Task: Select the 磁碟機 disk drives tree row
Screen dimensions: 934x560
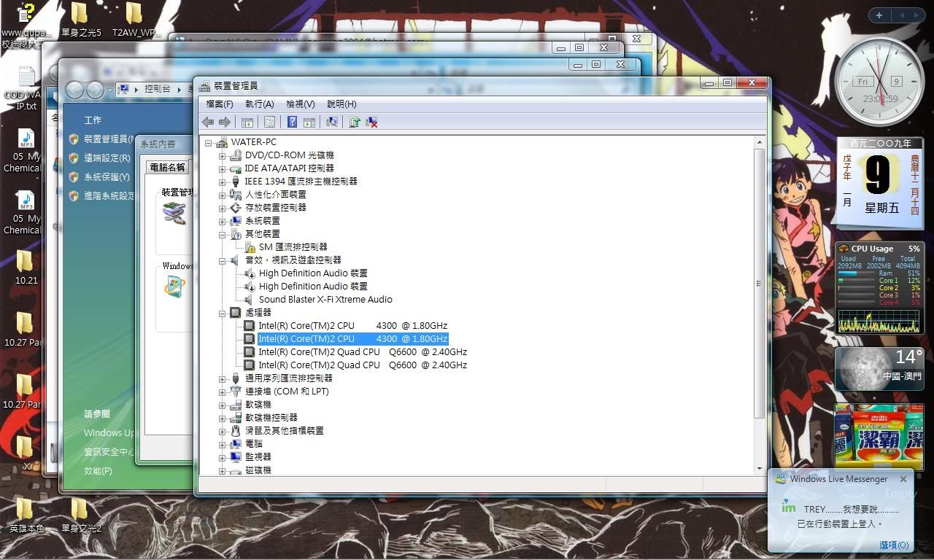Action: (x=258, y=470)
